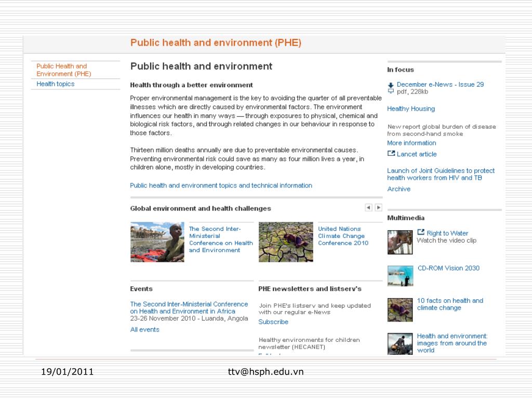The height and width of the screenshot is (399, 532).
Task: Open Public Health and Environment (PHE) sidebar item
Action: click(x=64, y=70)
